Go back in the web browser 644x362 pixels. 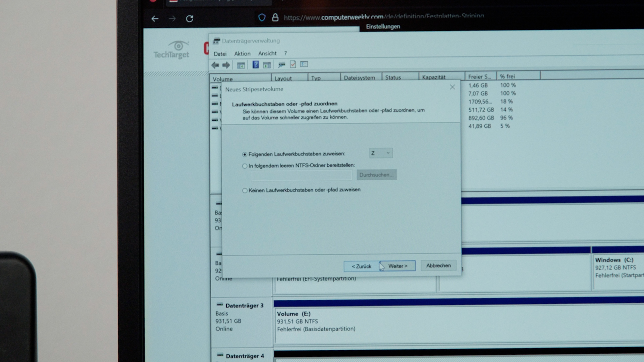coord(155,19)
